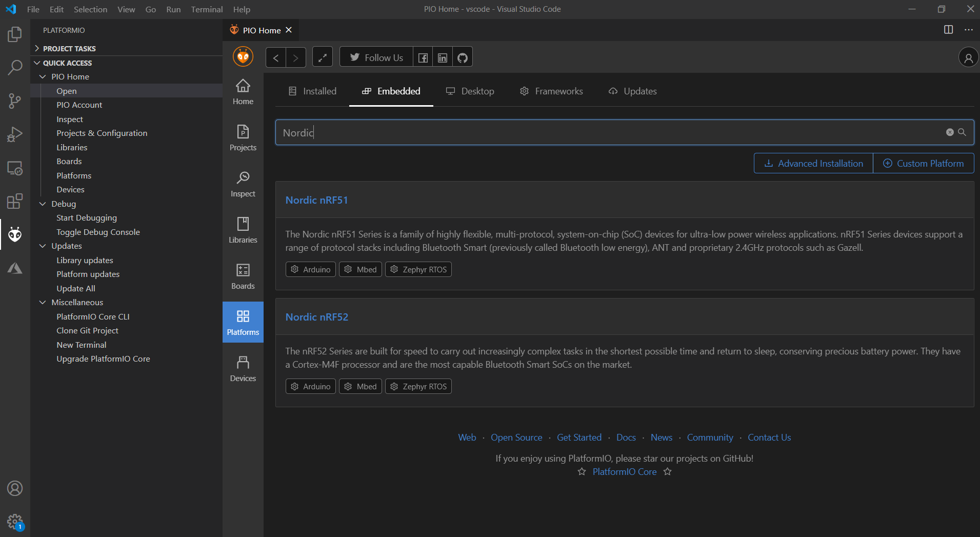Clear the Nordic search text with X icon
980x537 pixels.
[x=950, y=132]
